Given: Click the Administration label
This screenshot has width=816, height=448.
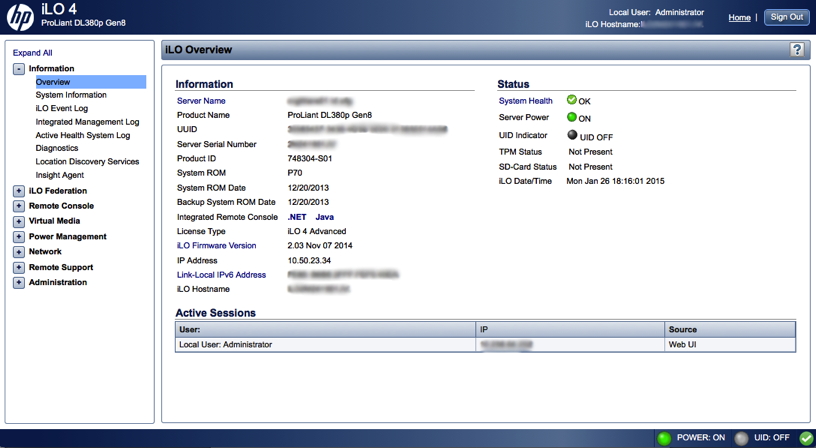Looking at the screenshot, I should pos(58,283).
